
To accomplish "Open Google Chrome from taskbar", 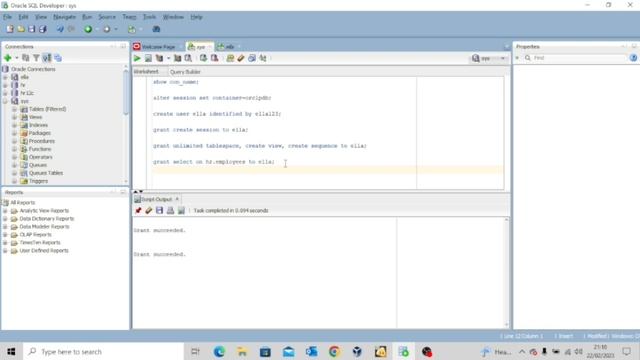I will pyautogui.click(x=334, y=351).
